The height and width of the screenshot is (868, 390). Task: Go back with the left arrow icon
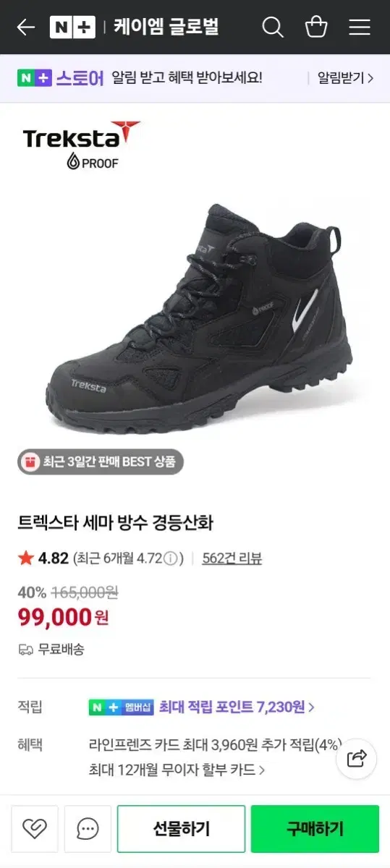[25, 27]
